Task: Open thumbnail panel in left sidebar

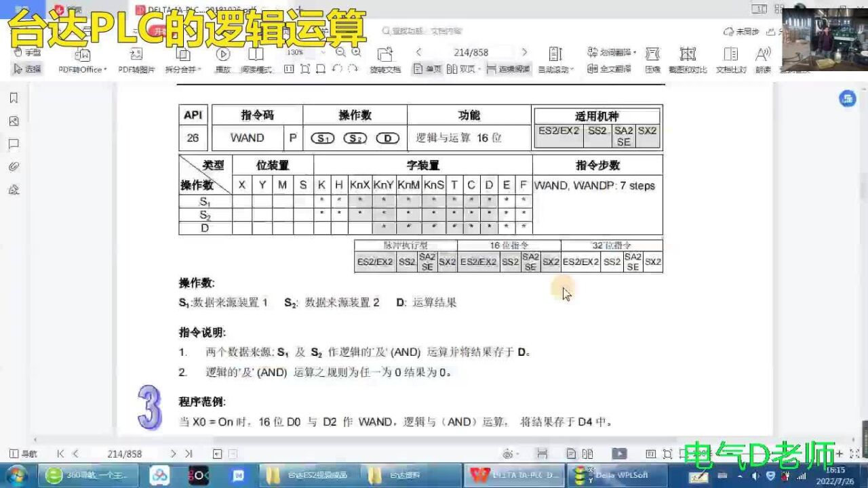Action: point(14,121)
